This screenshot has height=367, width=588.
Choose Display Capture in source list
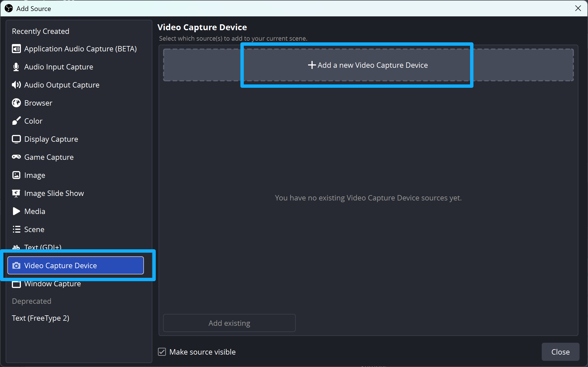[76, 139]
